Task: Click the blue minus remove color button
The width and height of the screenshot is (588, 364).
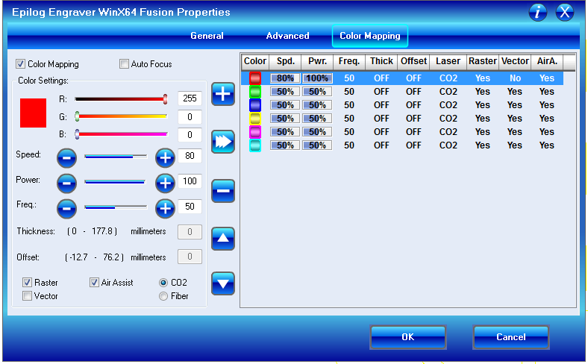Action: point(223,191)
